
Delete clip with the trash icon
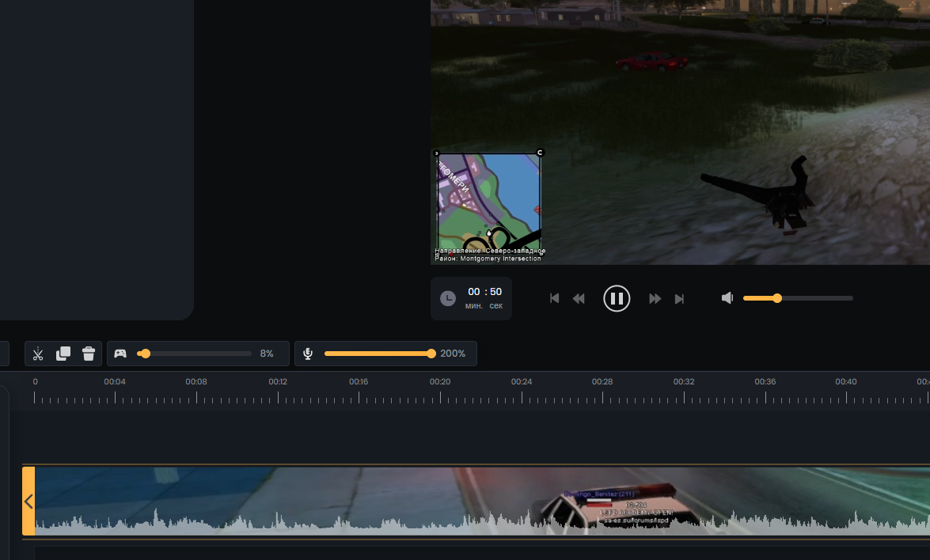[89, 354]
